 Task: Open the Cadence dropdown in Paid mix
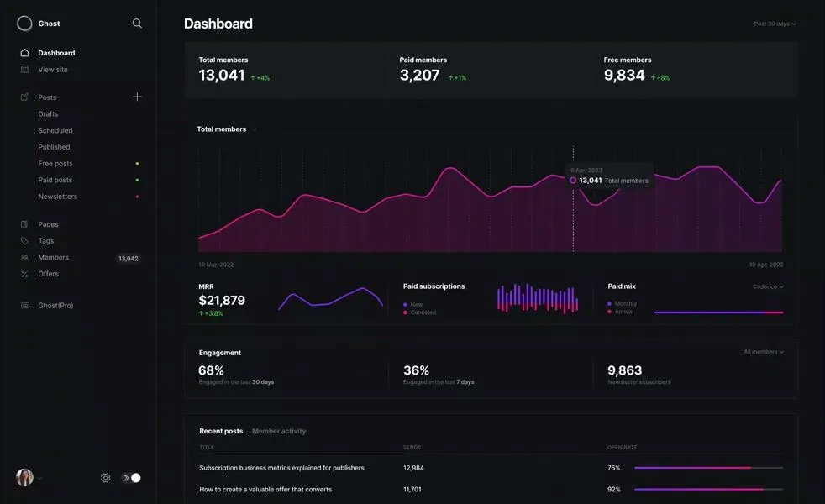coord(768,286)
